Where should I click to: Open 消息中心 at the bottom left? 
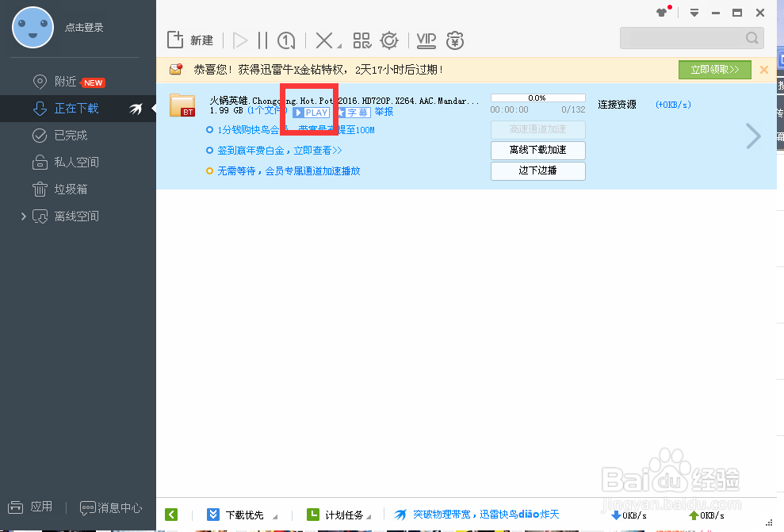110,508
